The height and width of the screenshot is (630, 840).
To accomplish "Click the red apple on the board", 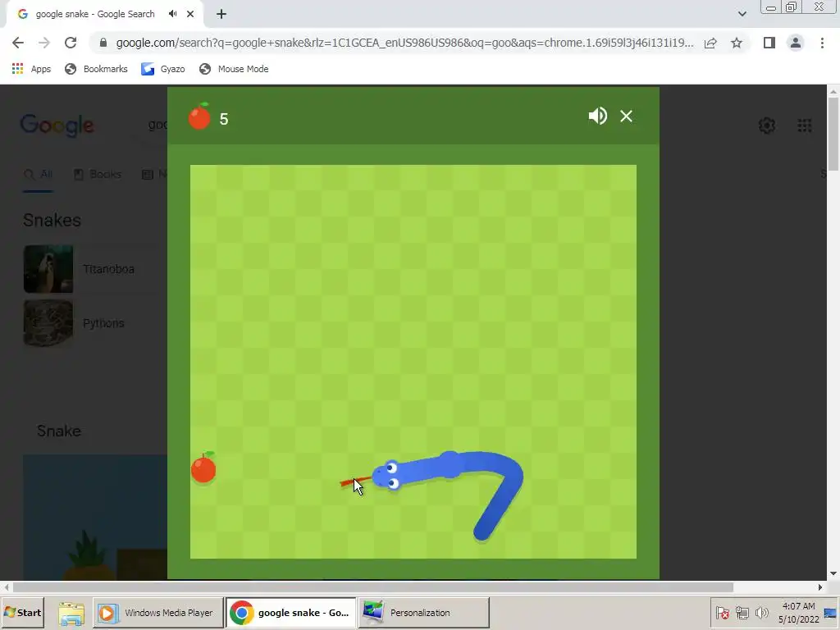I will click(203, 468).
